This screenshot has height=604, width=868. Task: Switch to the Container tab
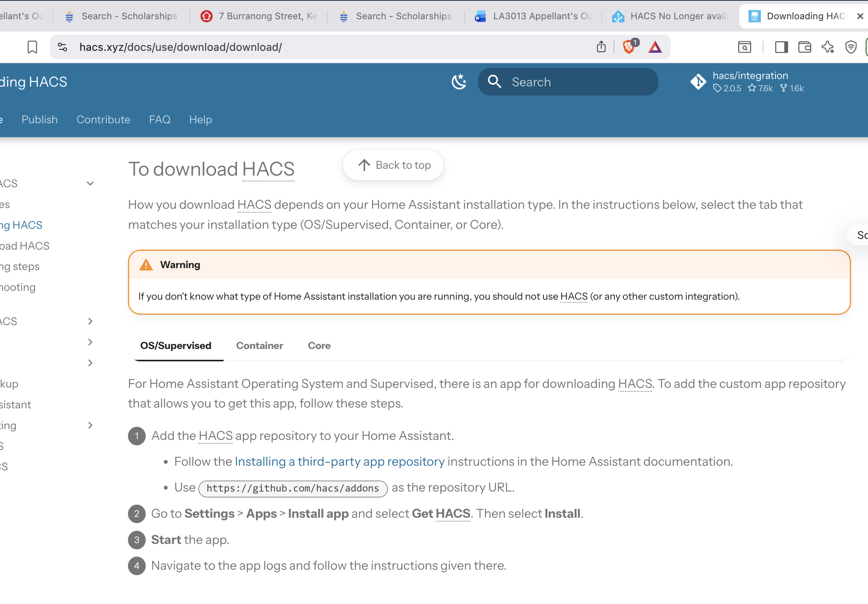(259, 346)
